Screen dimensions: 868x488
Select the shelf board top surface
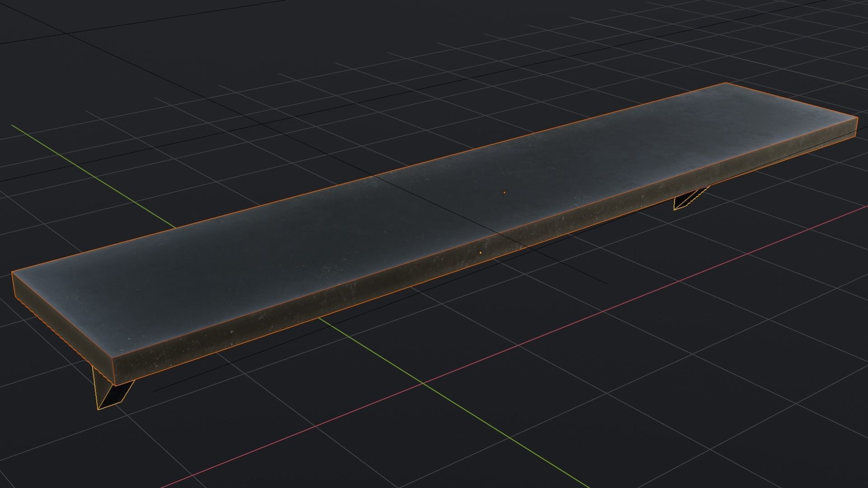[434, 221]
